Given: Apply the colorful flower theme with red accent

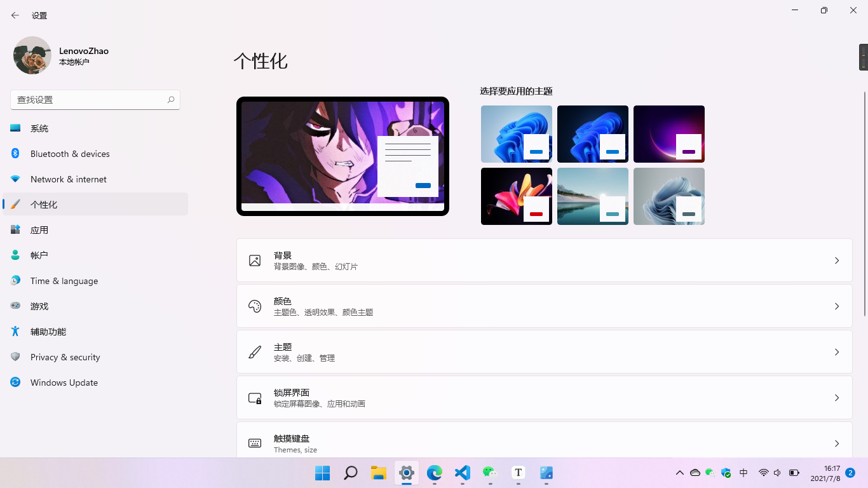Looking at the screenshot, I should [x=517, y=196].
